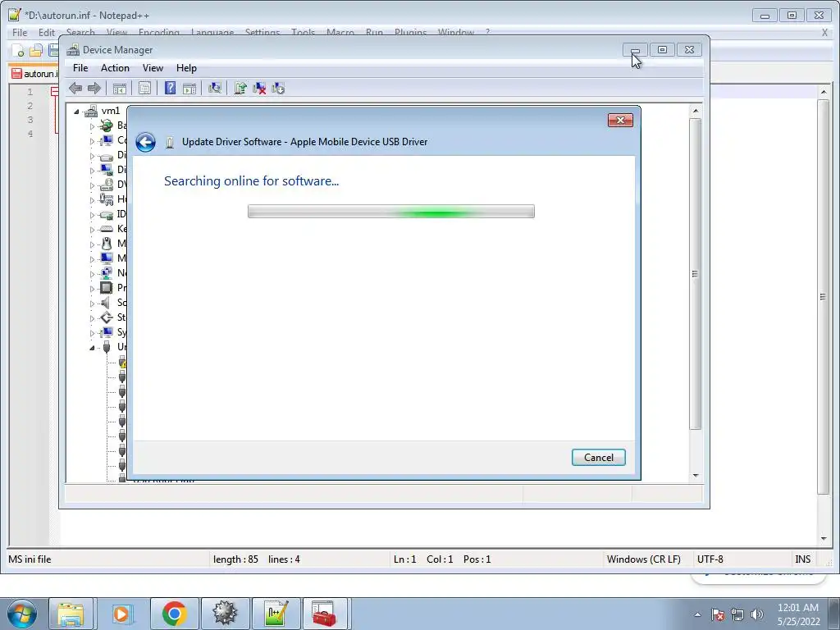Click the Open file icon in Notepad++ toolbar
840x630 pixels.
point(36,50)
